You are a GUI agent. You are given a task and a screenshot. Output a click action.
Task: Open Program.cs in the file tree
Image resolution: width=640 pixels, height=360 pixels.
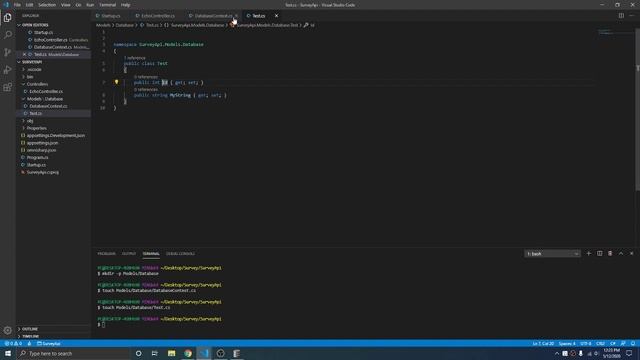point(37,158)
